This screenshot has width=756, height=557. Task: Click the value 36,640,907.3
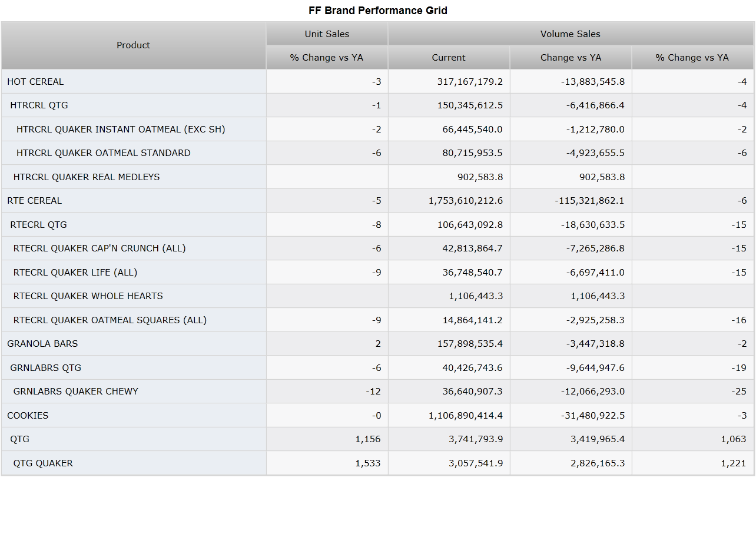[x=473, y=392]
